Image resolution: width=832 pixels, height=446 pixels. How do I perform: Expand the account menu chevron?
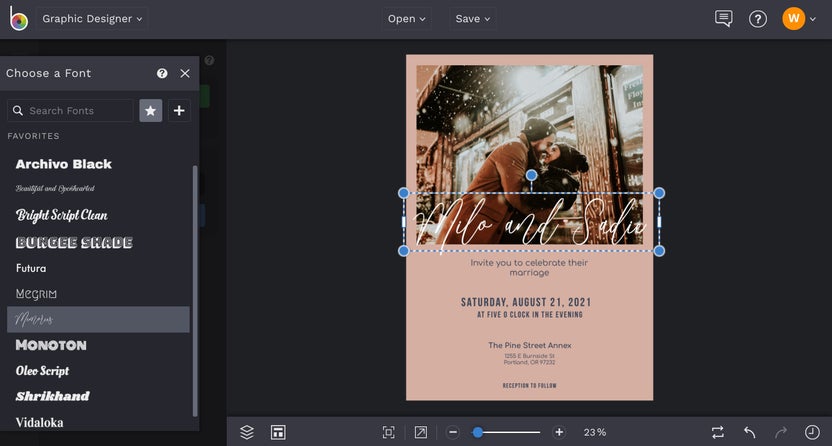pos(813,19)
